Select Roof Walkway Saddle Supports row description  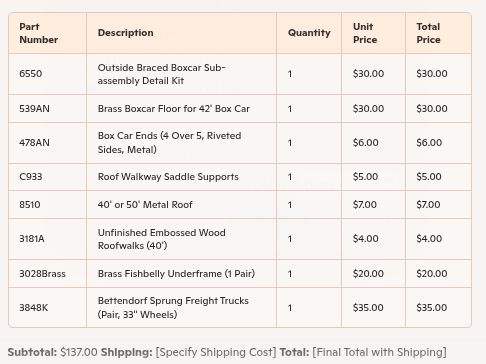pos(181,177)
